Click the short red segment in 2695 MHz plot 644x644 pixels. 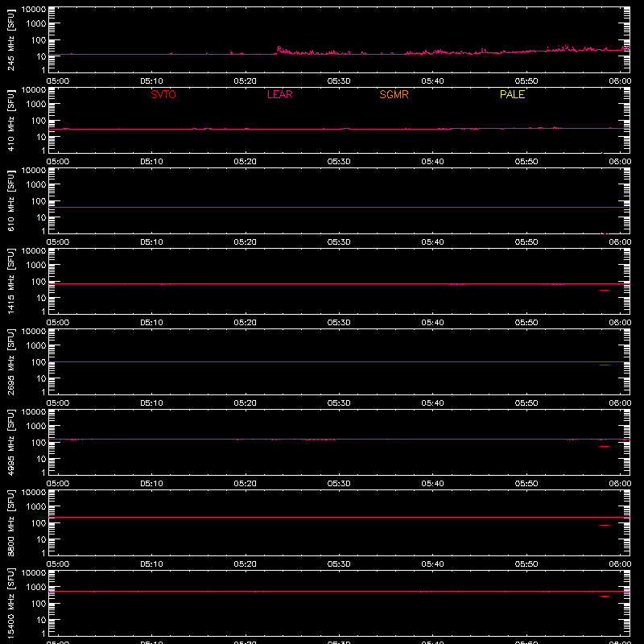[x=605, y=365]
